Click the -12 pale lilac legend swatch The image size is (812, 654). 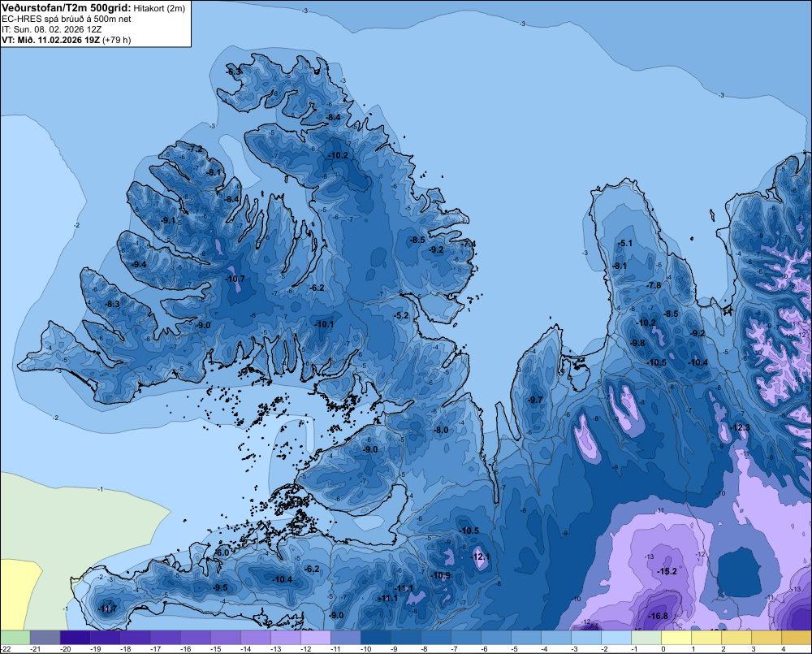[x=315, y=637]
